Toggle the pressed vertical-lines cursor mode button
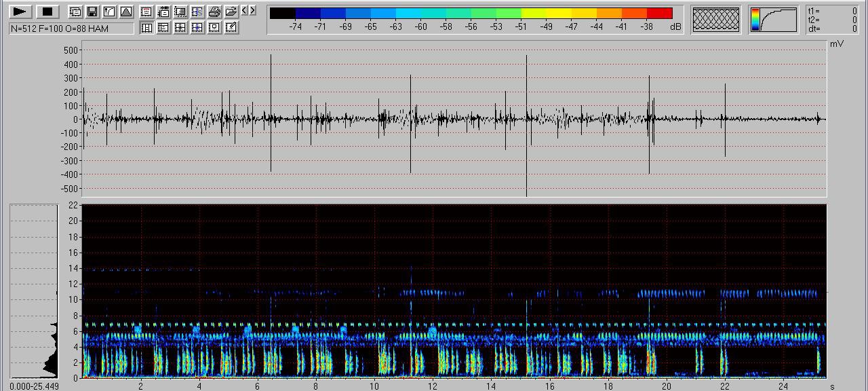Screen dimensions: 868x391 pos(146,27)
